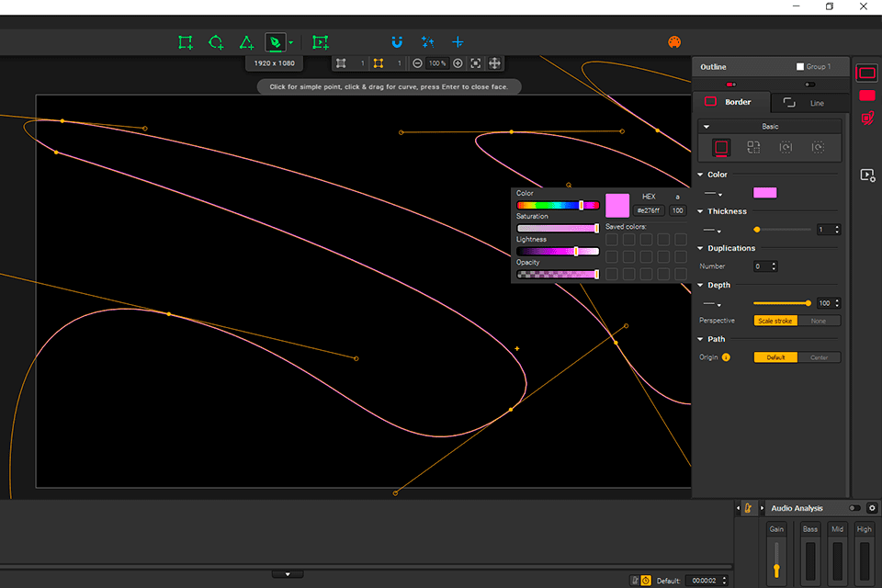
Task: Select the add triangle shape tool
Action: [x=246, y=42]
